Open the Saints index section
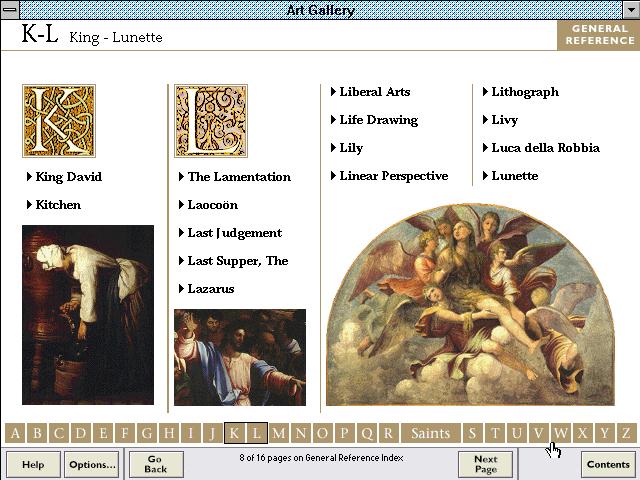Image resolution: width=640 pixels, height=480 pixels. click(431, 433)
